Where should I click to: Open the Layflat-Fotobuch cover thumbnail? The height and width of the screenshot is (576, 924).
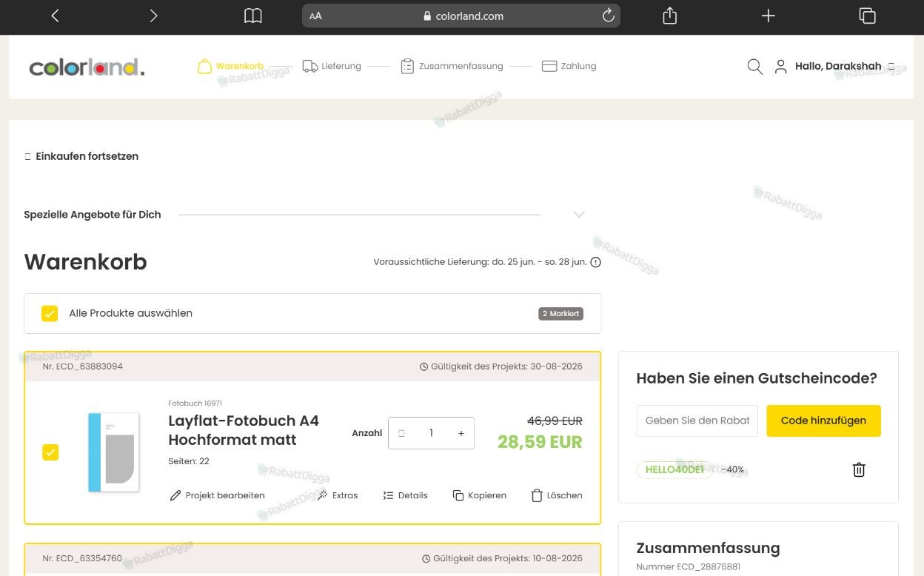[113, 452]
